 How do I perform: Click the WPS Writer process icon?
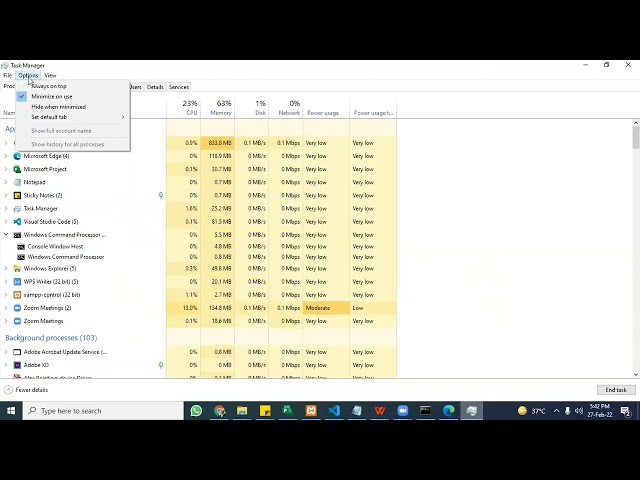click(x=17, y=282)
